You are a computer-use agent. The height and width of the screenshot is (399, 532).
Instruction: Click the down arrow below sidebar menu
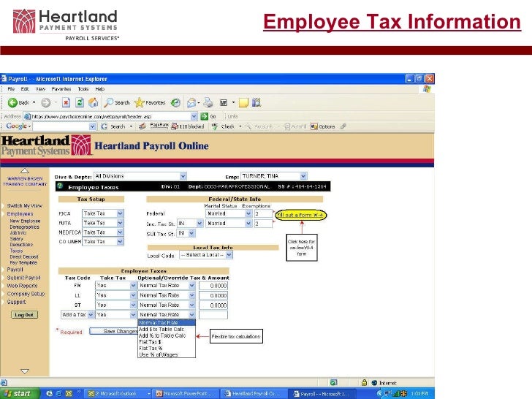(x=24, y=371)
